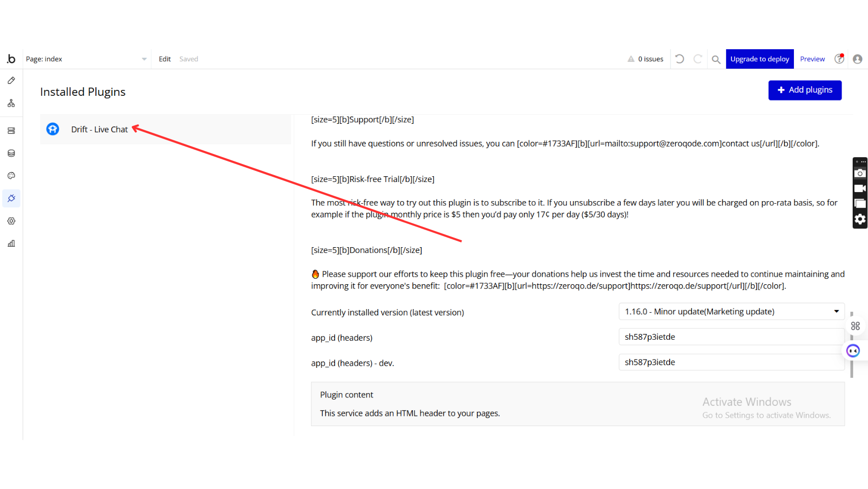Expand the Page: index dropdown
The height and width of the screenshot is (489, 868).
(87, 59)
